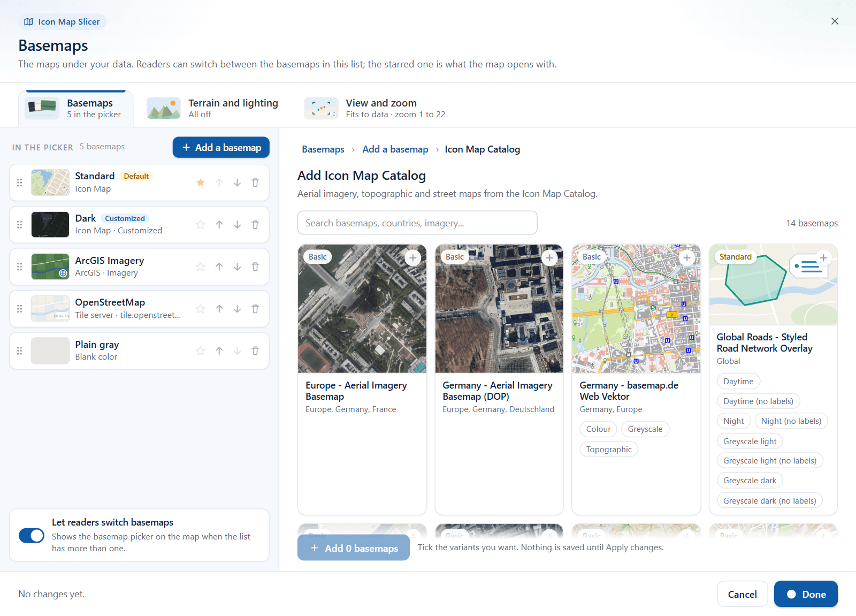Grab drag handle of OpenStreetMap row
This screenshot has width=856, height=616.
tap(20, 309)
